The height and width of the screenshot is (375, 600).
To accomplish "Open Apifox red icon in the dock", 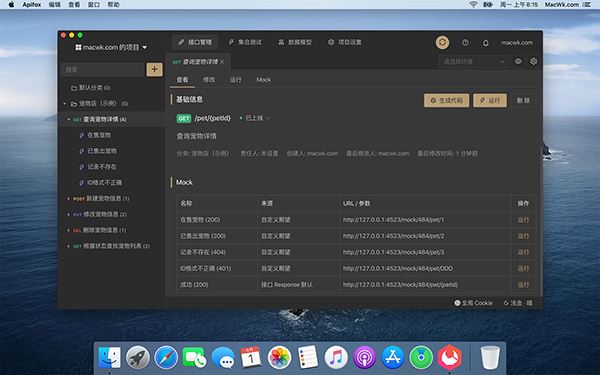I will (x=450, y=357).
